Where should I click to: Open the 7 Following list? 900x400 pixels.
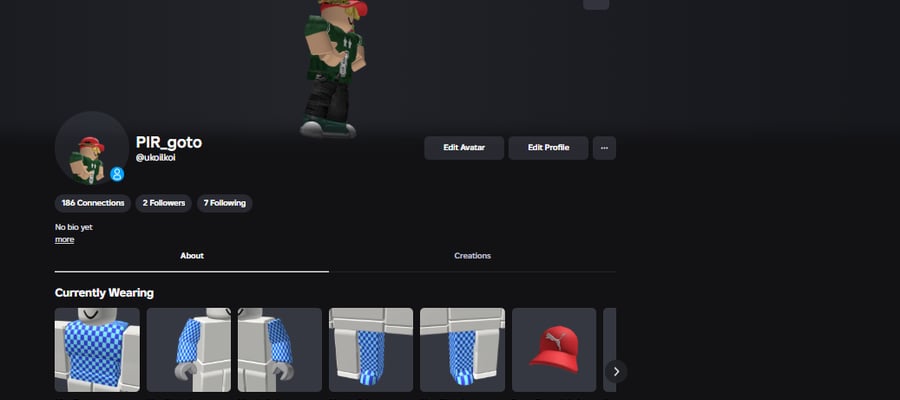pyautogui.click(x=224, y=203)
